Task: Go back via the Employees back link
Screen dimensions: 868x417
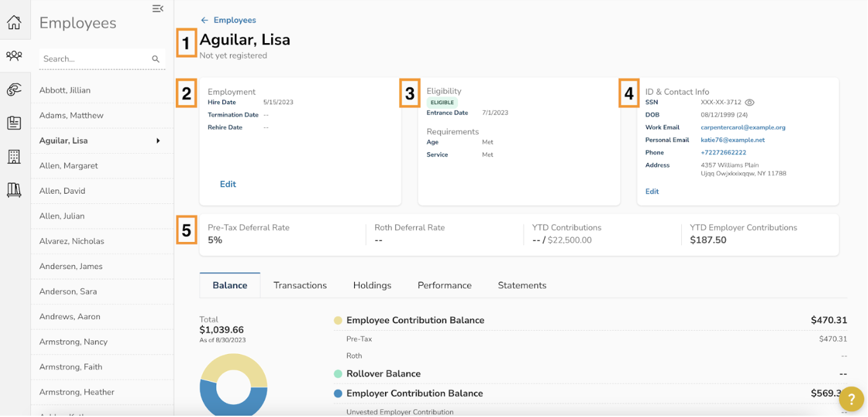Action: (229, 21)
